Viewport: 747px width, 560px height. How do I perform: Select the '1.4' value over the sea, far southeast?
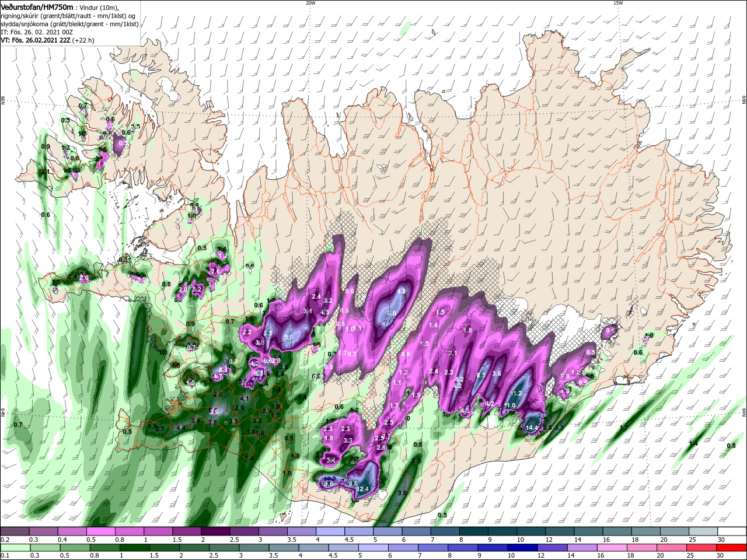tap(693, 444)
